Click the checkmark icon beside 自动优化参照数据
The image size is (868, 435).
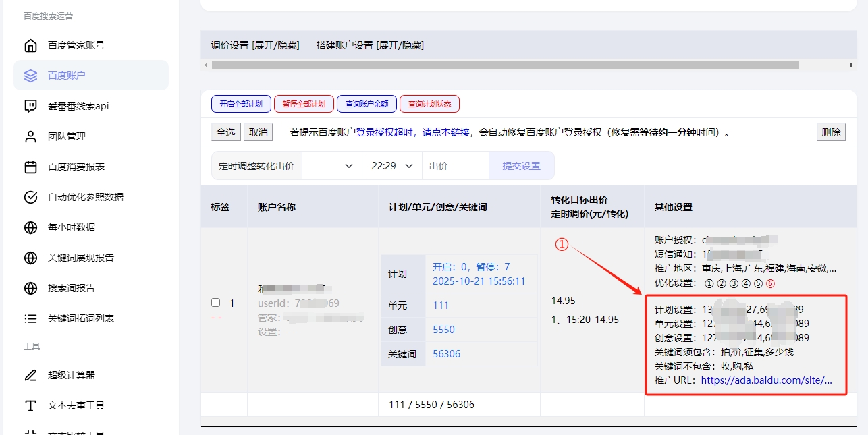coord(30,197)
